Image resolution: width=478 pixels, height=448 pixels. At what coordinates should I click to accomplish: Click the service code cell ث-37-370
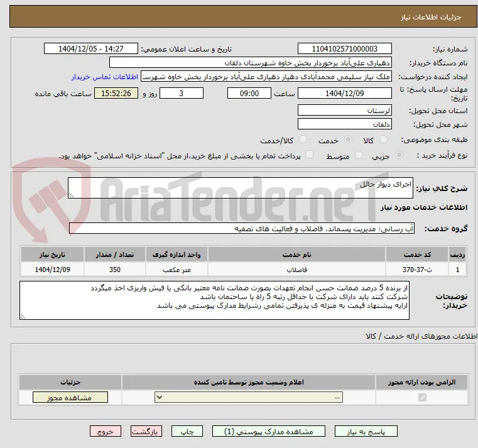(x=417, y=270)
